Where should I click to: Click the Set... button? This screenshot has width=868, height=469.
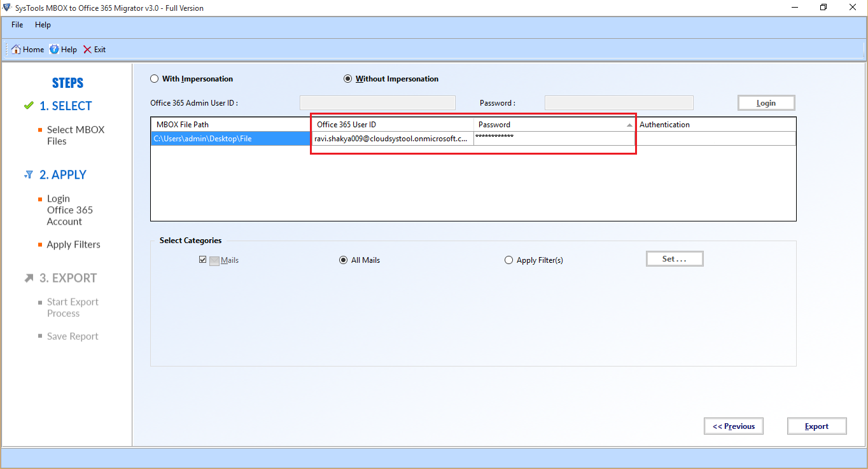pyautogui.click(x=675, y=259)
